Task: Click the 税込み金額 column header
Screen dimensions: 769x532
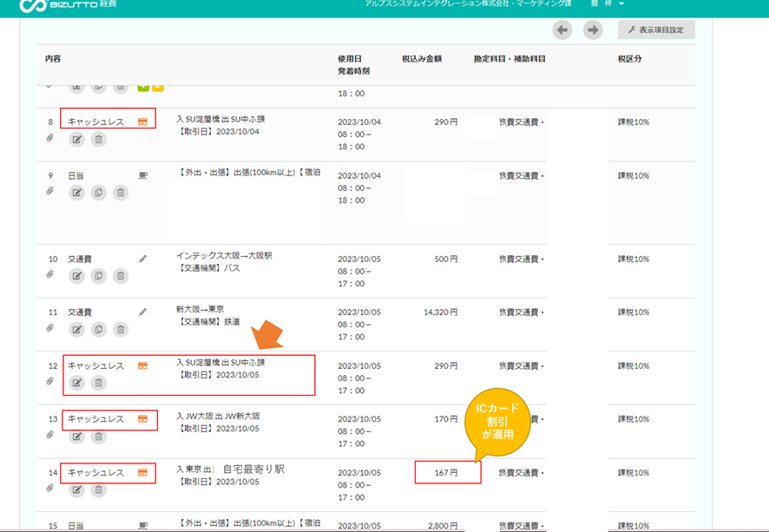Action: tap(422, 59)
